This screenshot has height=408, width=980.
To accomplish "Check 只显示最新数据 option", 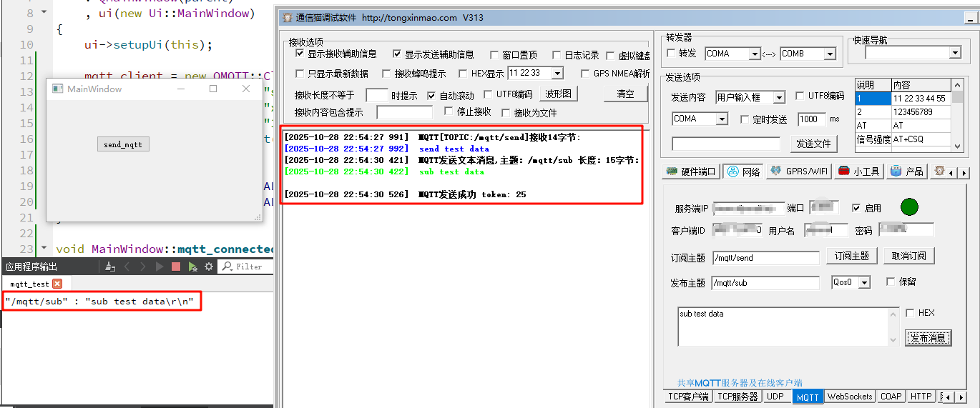I will 300,74.
